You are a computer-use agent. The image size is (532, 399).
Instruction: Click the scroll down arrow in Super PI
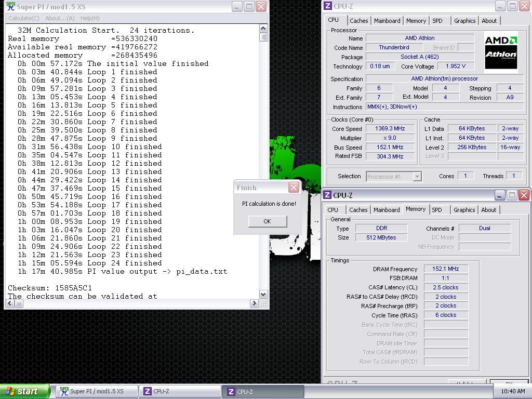[x=263, y=294]
